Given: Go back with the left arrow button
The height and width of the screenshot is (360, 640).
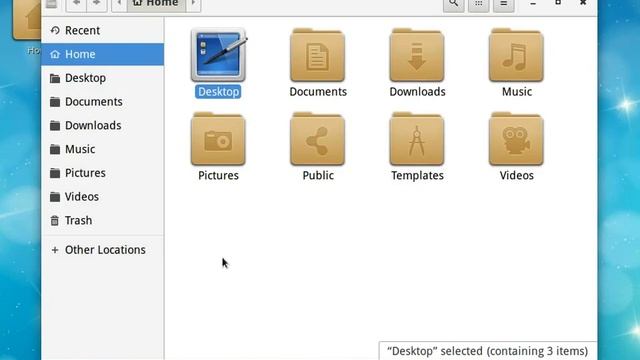Looking at the screenshot, I should coord(76,4).
